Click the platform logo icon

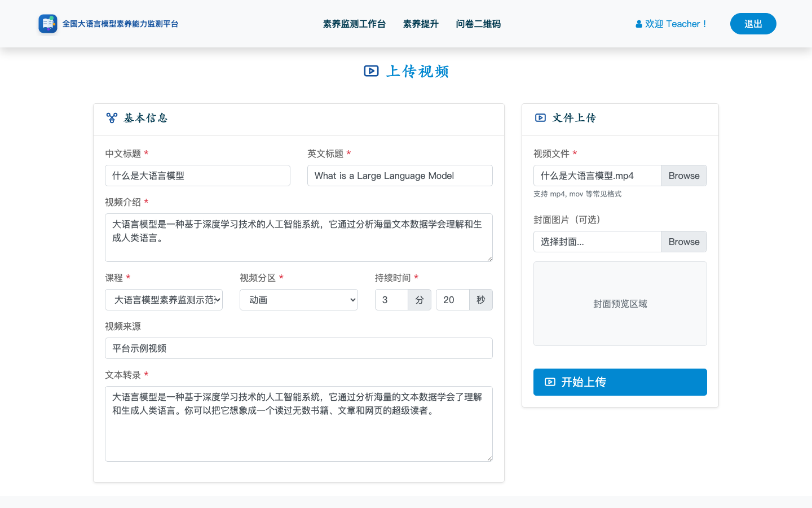[x=48, y=24]
